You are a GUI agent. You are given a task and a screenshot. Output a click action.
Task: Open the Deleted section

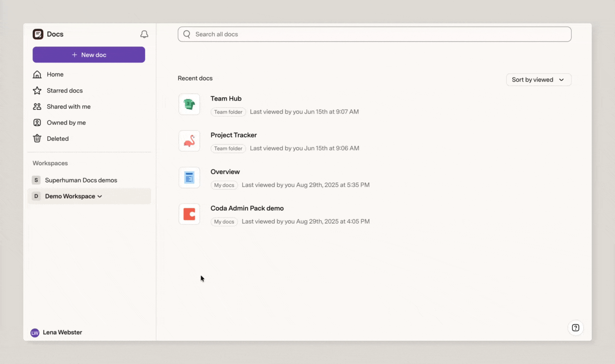[x=58, y=139]
